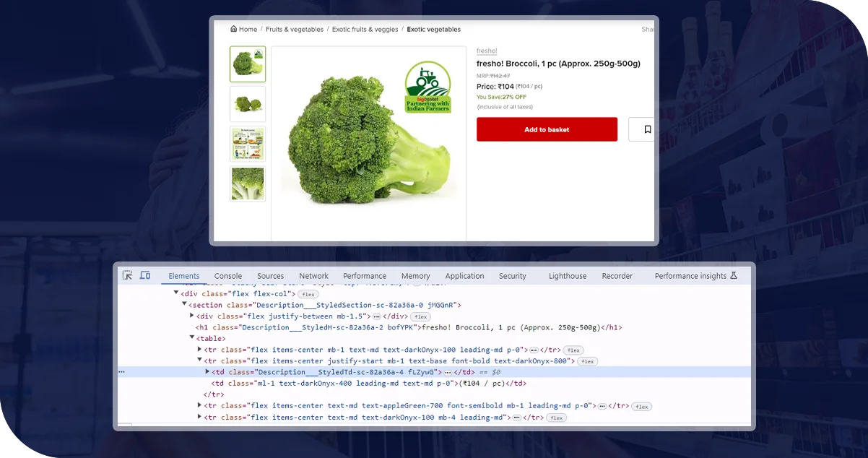The height and width of the screenshot is (458, 868).
Task: Click the Home icon in breadcrumb
Action: pyautogui.click(x=233, y=30)
